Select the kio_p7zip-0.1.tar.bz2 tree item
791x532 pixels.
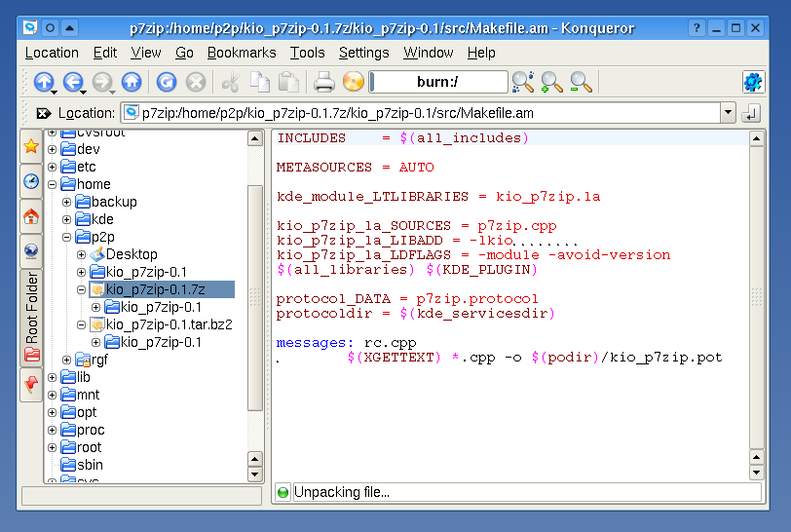click(162, 324)
